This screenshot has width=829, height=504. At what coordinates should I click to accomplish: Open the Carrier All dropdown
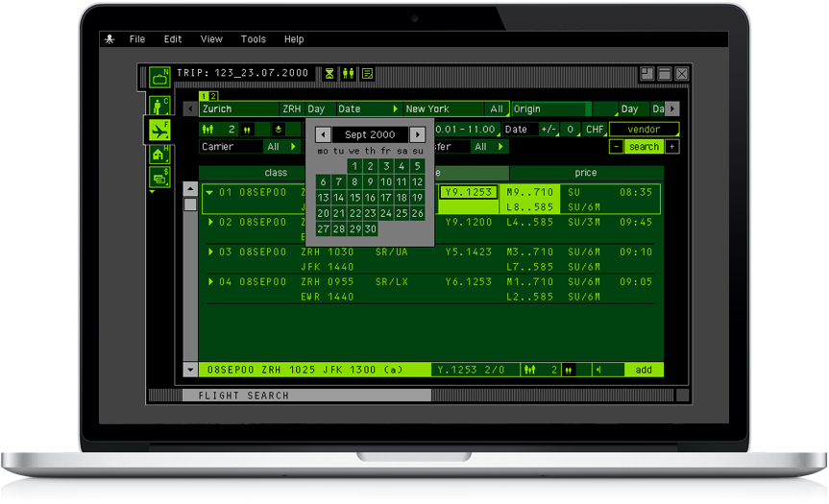point(280,147)
